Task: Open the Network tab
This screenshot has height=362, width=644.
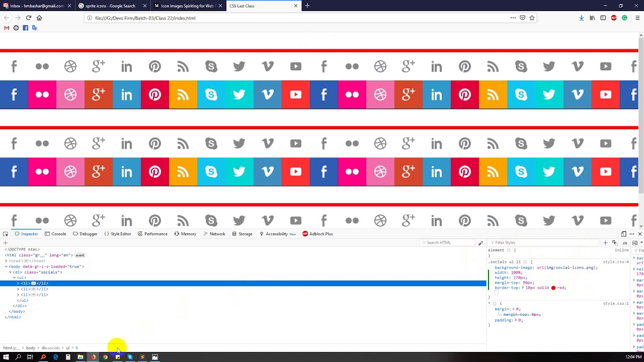Action: point(214,234)
